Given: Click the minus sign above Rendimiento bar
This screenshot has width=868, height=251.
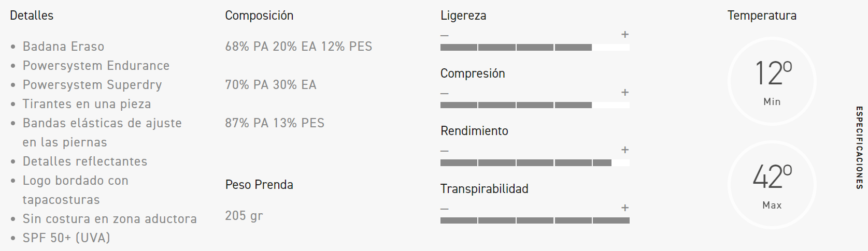Looking at the screenshot, I should [445, 151].
